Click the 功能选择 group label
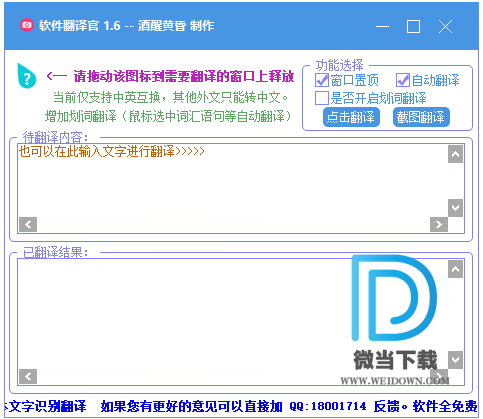This screenshot has height=419, width=483. coord(339,65)
